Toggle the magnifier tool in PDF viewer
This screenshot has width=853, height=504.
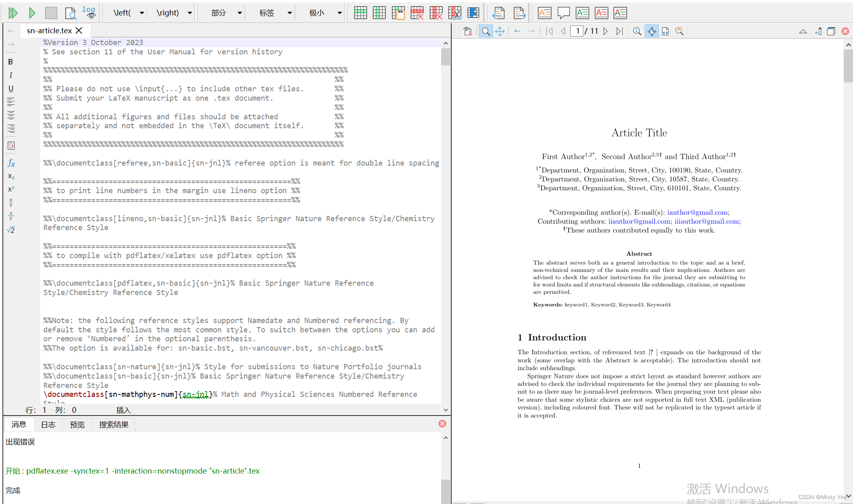tap(485, 31)
